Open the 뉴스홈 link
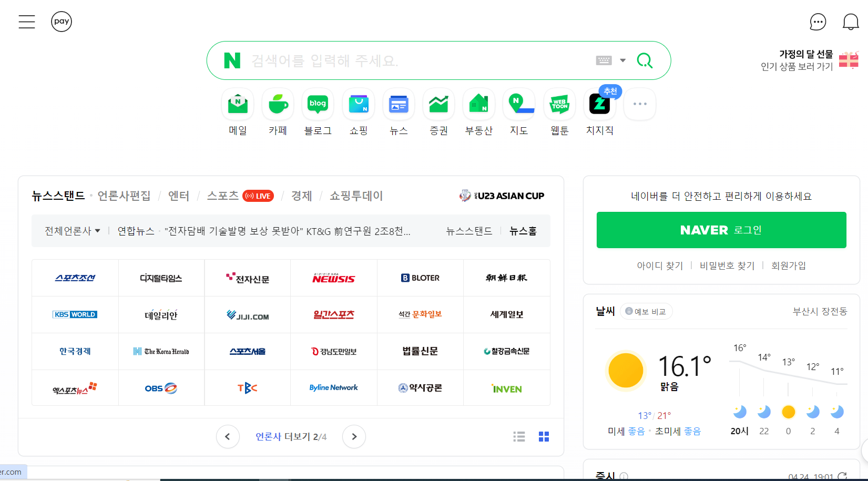Image resolution: width=868 pixels, height=481 pixels. [x=523, y=231]
